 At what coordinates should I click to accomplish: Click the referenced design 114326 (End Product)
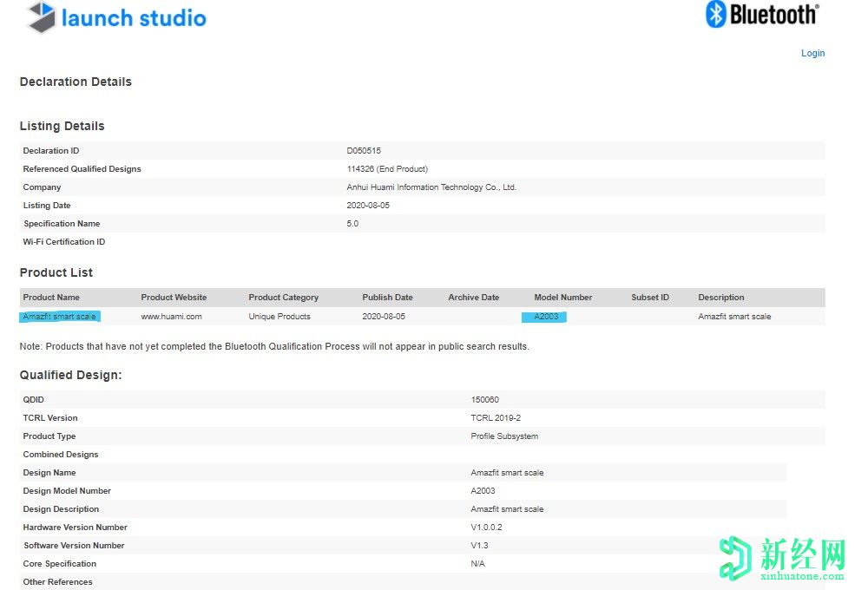point(387,169)
